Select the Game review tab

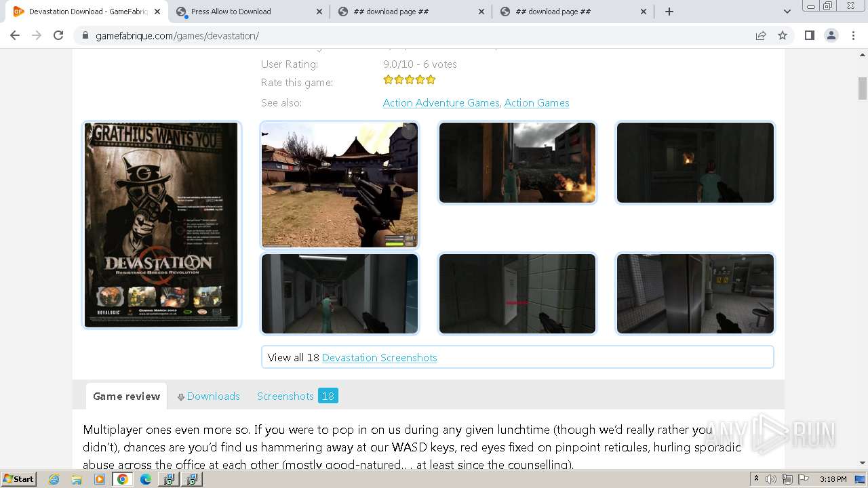pyautogui.click(x=127, y=396)
